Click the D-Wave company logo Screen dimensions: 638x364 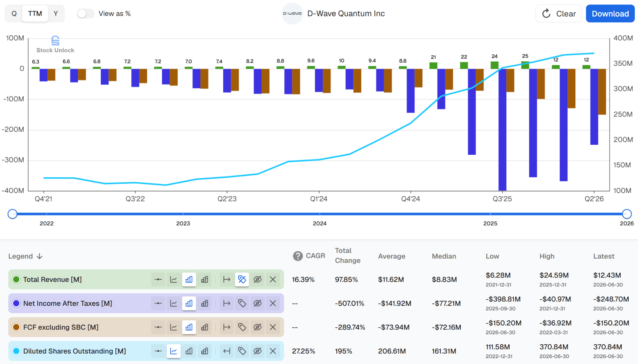coord(292,13)
